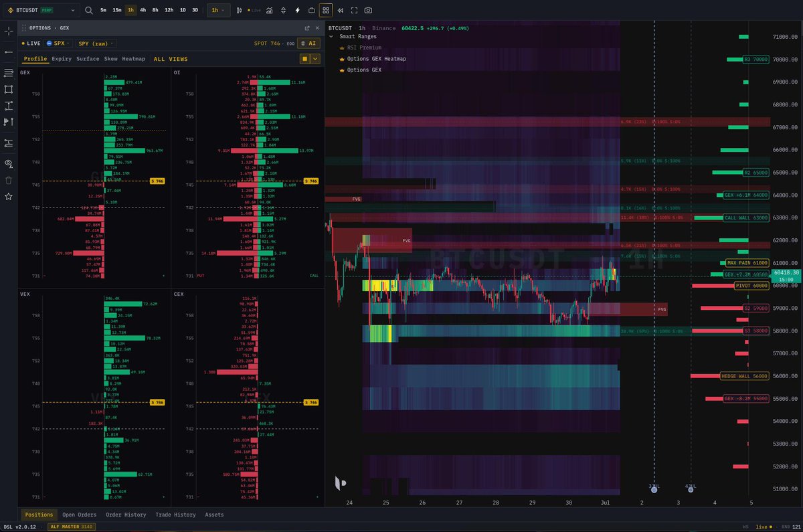Select the 12h timeframe
The image size is (803, 532).
point(169,10)
